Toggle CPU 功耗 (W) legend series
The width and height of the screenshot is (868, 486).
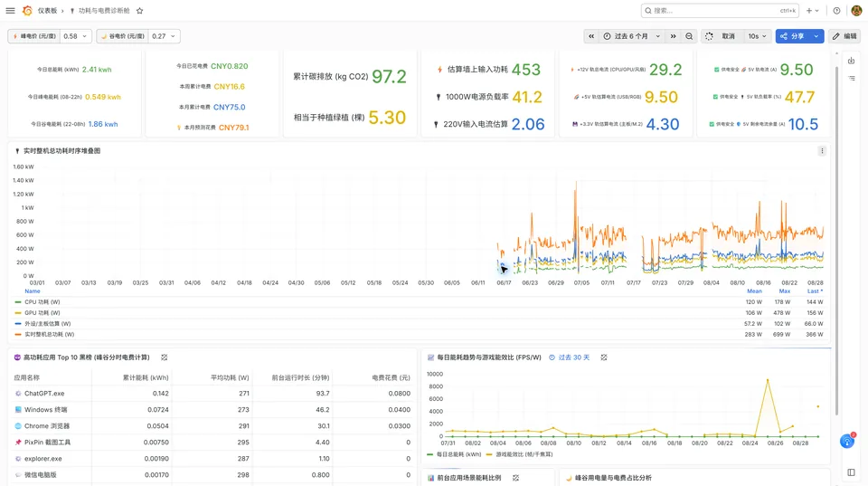pyautogui.click(x=42, y=302)
